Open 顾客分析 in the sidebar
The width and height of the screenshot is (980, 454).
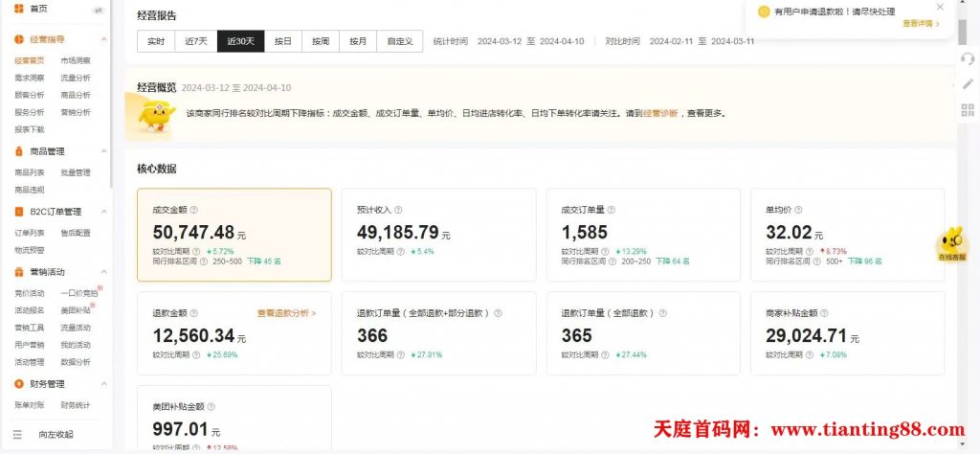tap(30, 95)
